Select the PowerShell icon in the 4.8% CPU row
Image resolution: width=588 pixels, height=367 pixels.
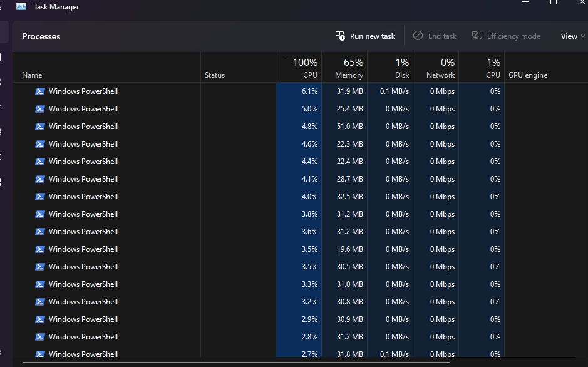[x=40, y=127]
